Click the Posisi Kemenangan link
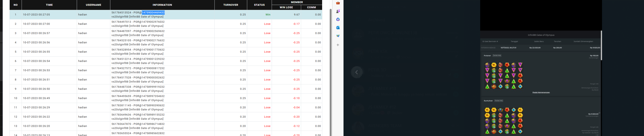 pyautogui.click(x=541, y=92)
